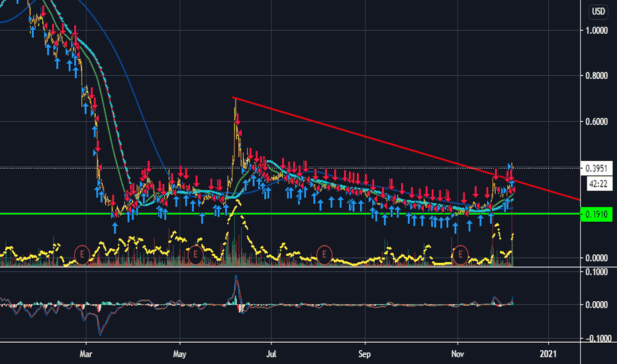
Task: Click the earnings marker after May
Action: coord(195,255)
